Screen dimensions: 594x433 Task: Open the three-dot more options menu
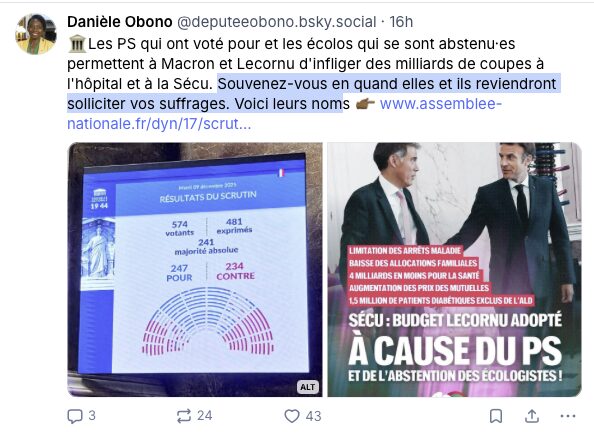pyautogui.click(x=567, y=416)
